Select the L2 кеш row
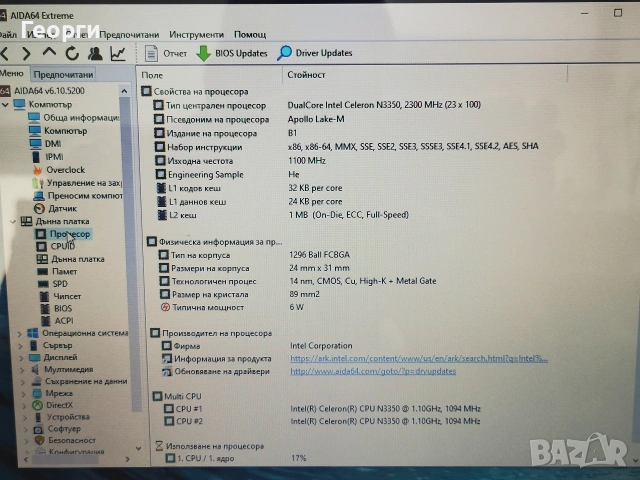 click(283, 215)
